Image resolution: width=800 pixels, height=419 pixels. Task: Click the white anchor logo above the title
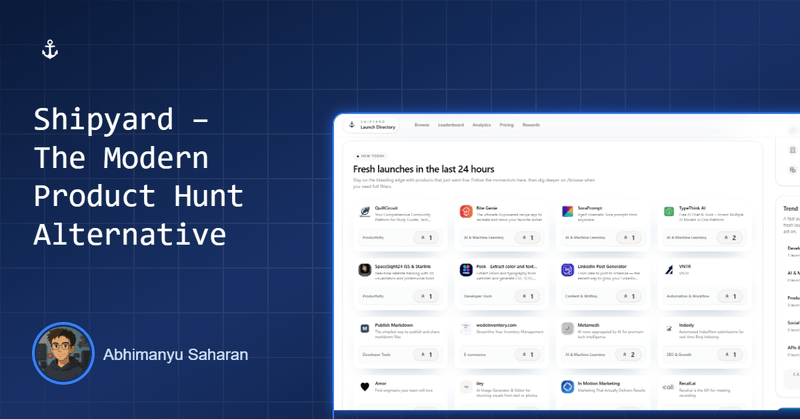(x=49, y=50)
